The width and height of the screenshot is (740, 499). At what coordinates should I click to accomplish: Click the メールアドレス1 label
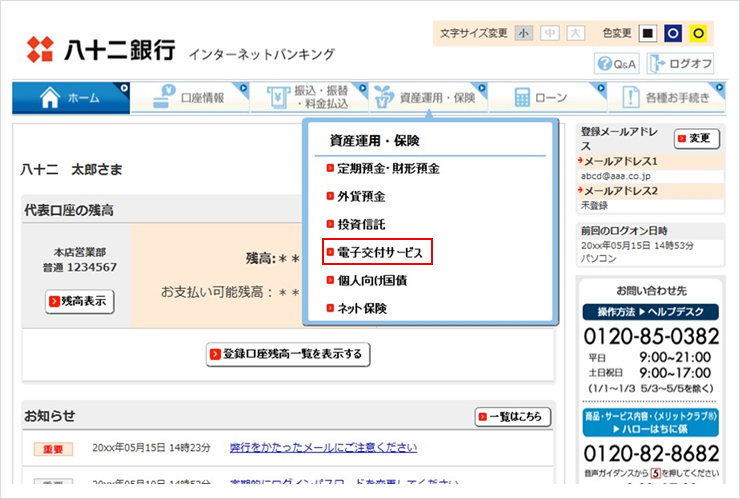click(621, 161)
